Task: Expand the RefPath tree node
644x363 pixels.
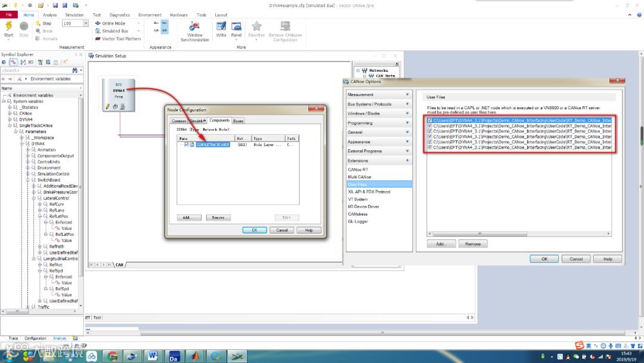Action: pos(40,247)
